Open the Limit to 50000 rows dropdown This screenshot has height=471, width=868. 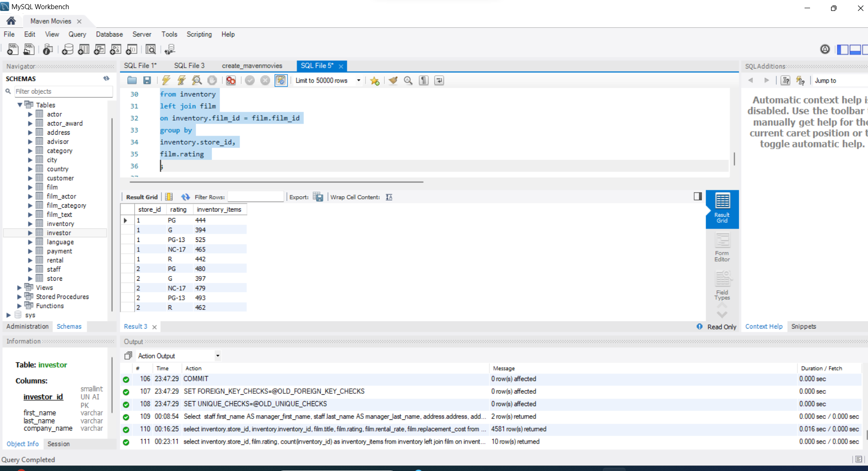click(359, 80)
